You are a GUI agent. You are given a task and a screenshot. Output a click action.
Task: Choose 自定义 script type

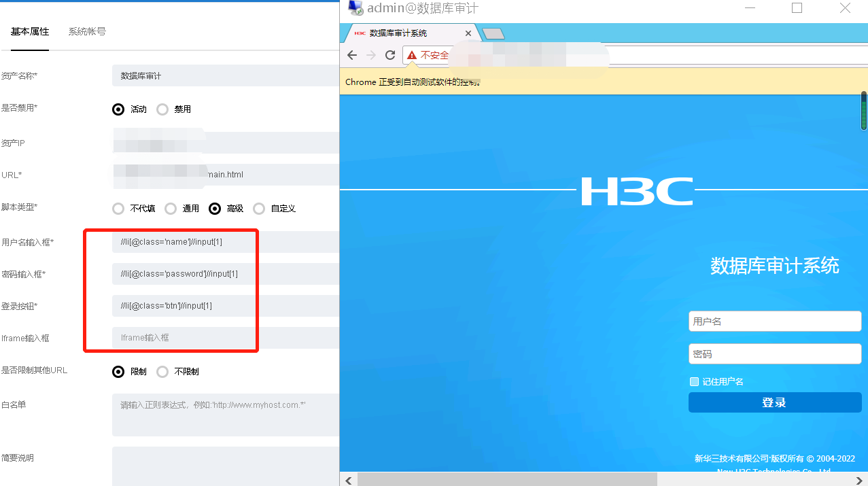(259, 209)
